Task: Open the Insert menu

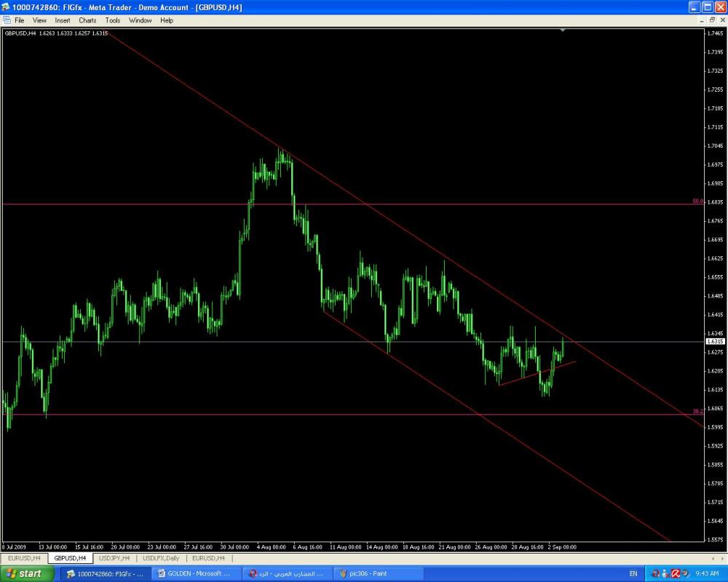Action: [63, 20]
